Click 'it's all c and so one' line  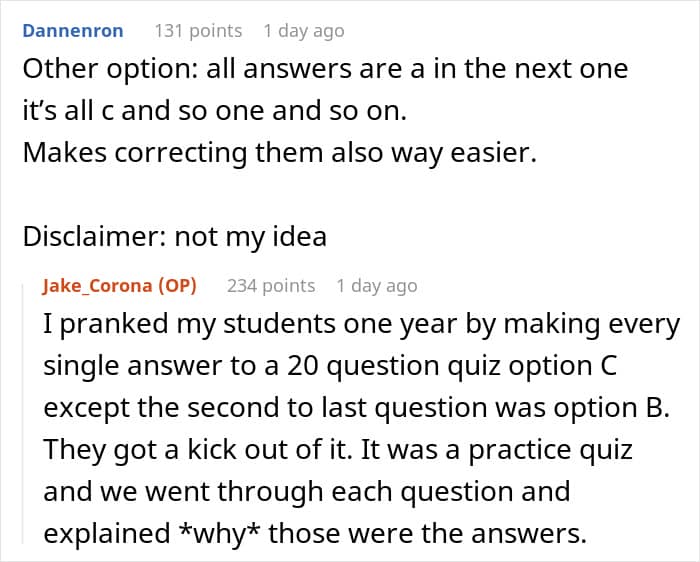tap(215, 111)
